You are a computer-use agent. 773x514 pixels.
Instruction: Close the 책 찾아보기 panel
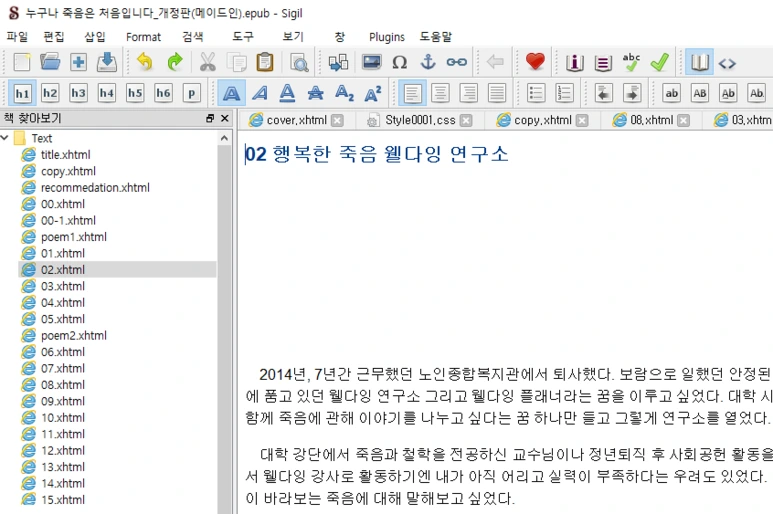tap(225, 118)
